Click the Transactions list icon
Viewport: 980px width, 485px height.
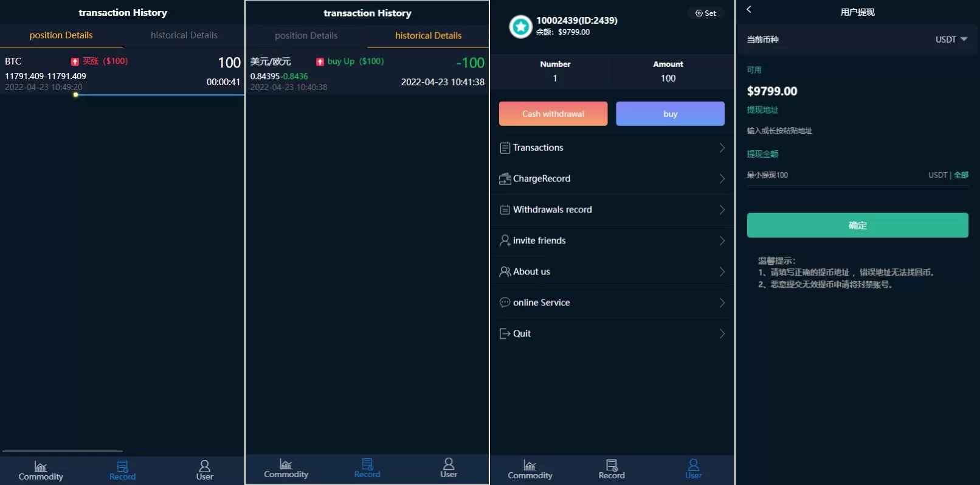[x=505, y=148]
